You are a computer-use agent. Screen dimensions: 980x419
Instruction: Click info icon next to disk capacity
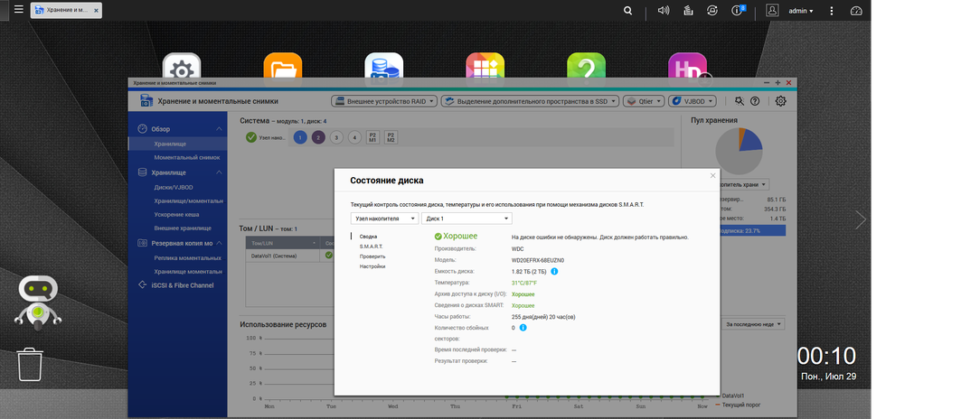[554, 272]
